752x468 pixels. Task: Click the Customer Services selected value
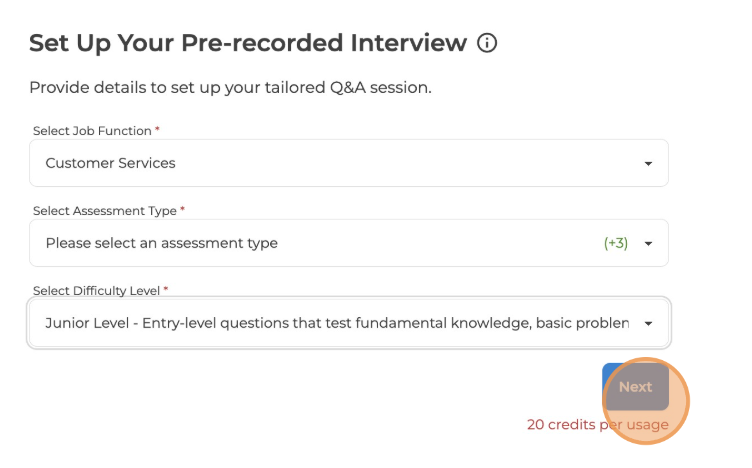(x=110, y=163)
